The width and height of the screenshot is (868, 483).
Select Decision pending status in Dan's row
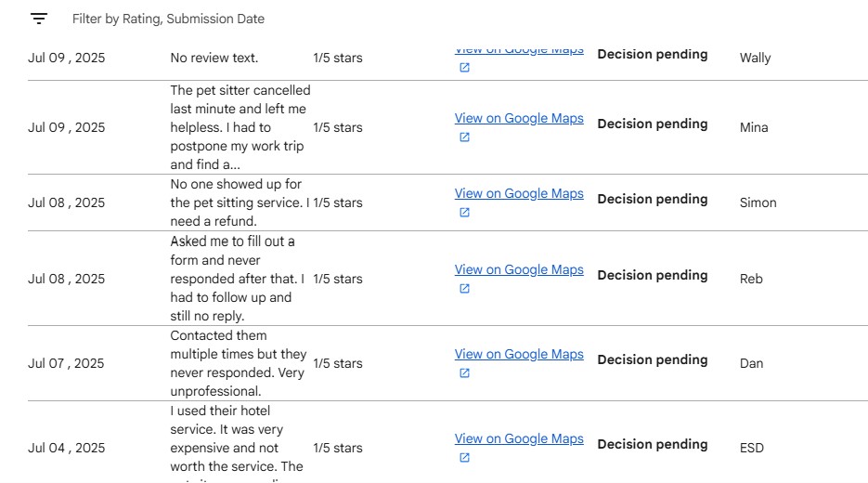point(652,359)
